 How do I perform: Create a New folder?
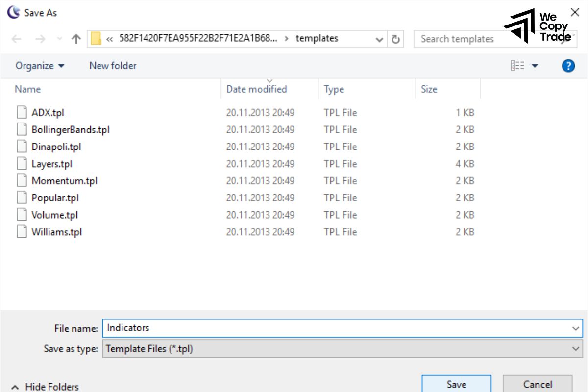112,65
